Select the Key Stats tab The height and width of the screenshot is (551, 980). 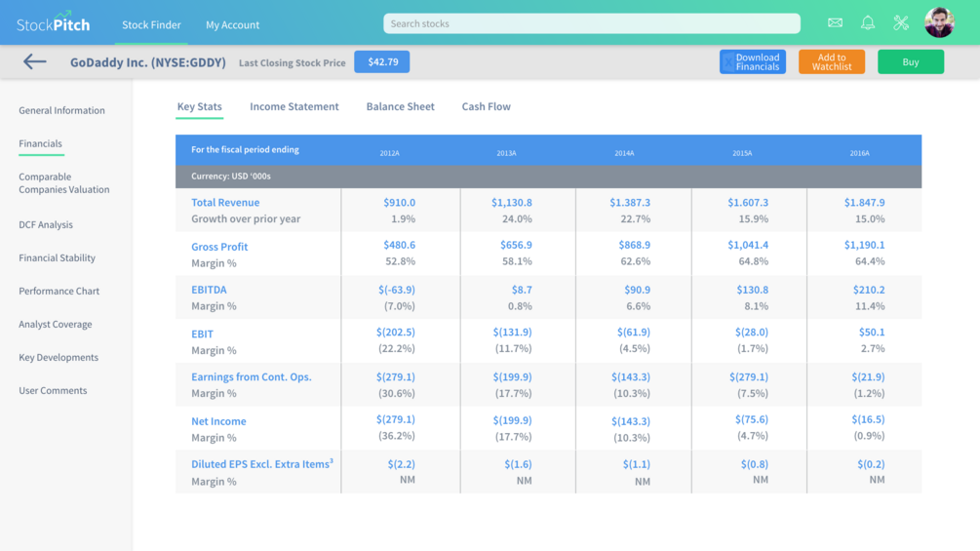coord(199,106)
